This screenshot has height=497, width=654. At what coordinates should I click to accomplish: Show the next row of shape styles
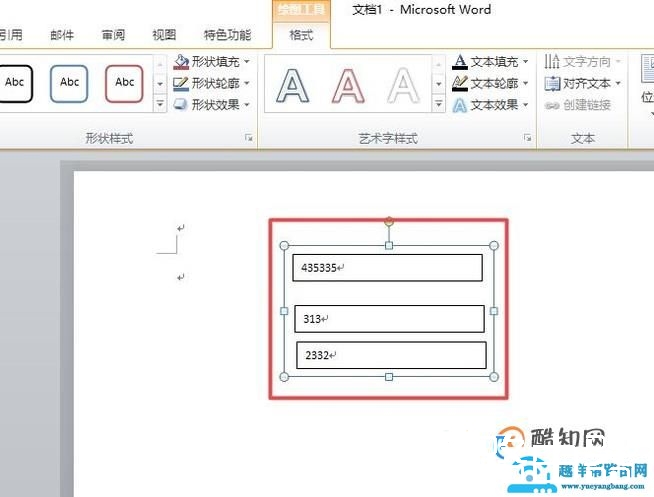coord(160,84)
